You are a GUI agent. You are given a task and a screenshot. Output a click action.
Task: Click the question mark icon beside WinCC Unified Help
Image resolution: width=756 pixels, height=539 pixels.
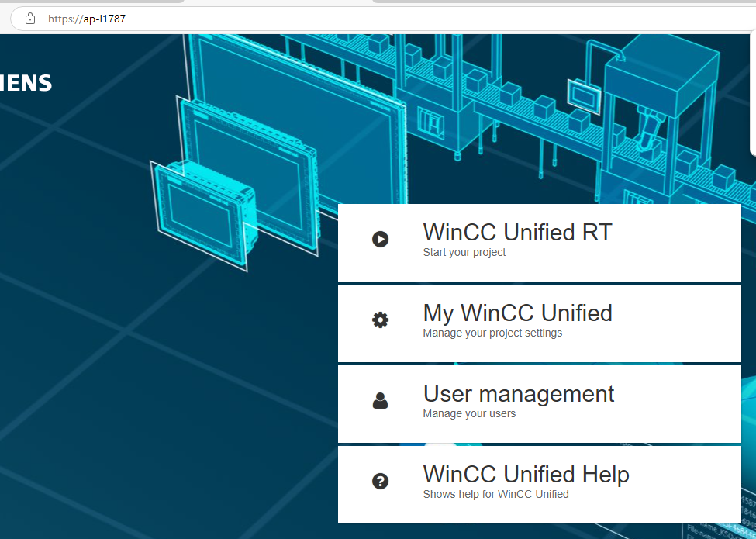381,481
